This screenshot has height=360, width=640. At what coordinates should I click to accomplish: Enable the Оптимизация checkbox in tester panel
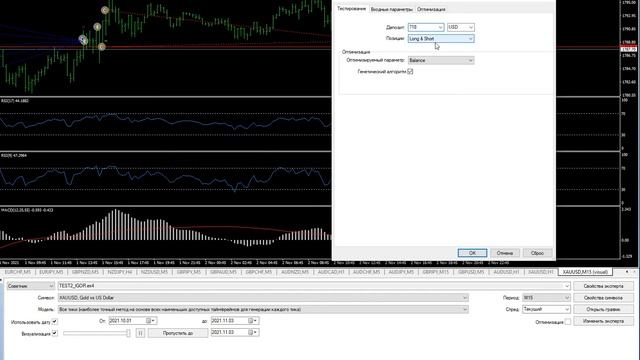click(x=568, y=322)
